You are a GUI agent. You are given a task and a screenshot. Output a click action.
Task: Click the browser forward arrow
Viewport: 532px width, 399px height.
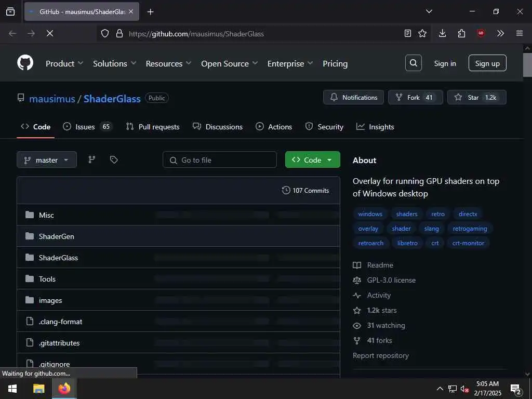point(31,33)
